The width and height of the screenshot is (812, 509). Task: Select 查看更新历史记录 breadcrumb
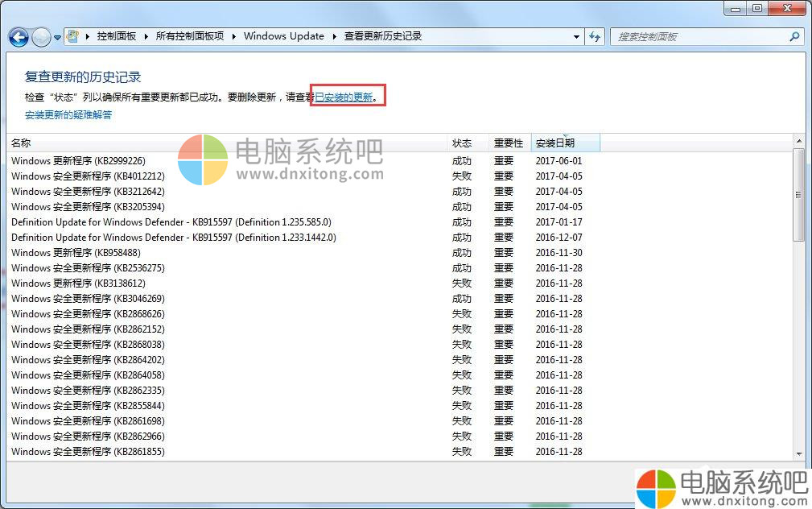[x=383, y=36]
